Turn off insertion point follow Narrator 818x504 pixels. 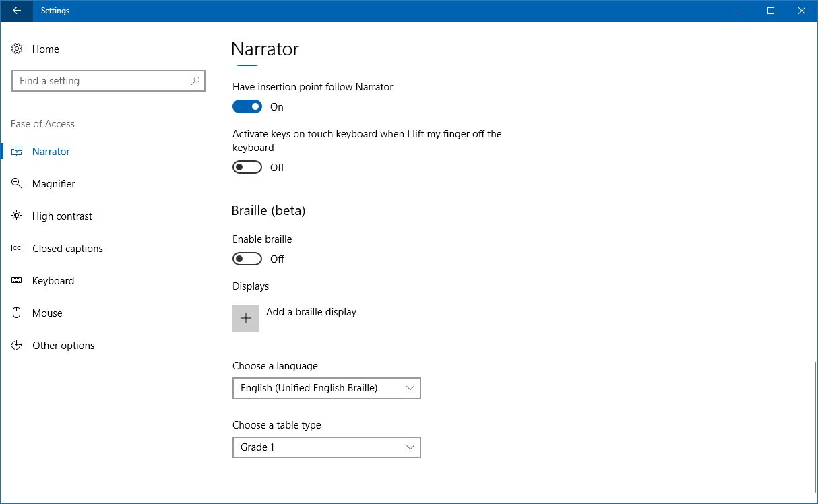[x=247, y=107]
